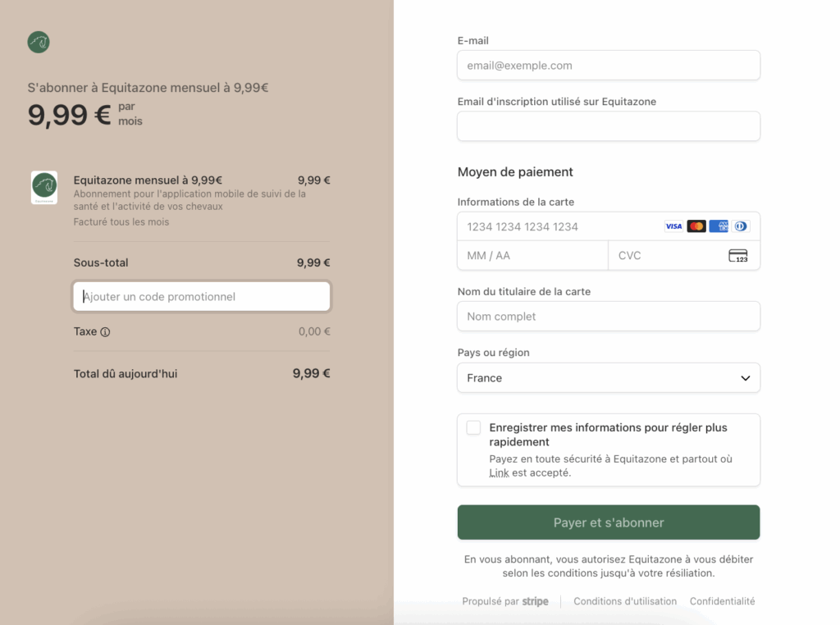The height and width of the screenshot is (625, 840).
Task: Focus the E-mail input field
Action: (609, 66)
